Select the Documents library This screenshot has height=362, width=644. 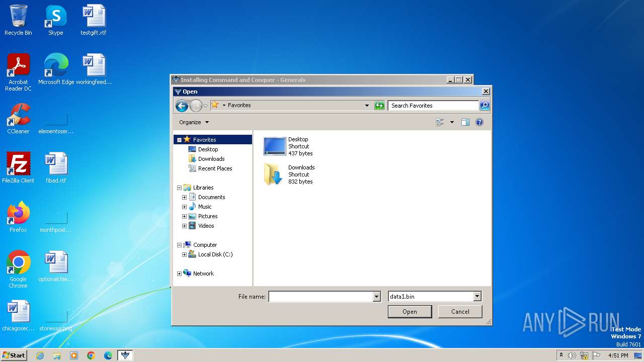211,197
